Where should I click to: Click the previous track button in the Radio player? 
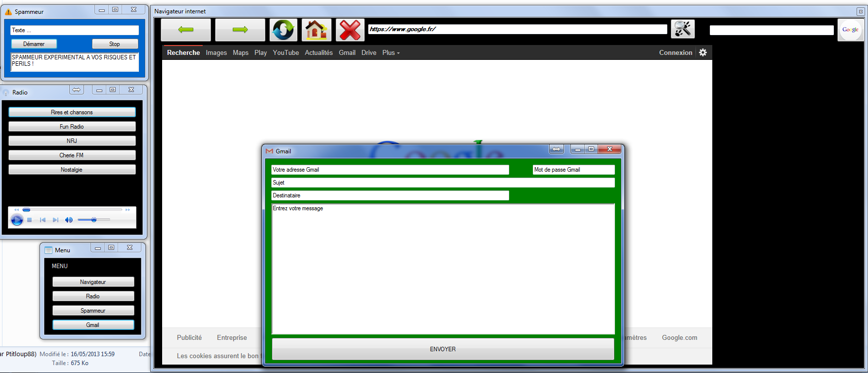click(43, 220)
